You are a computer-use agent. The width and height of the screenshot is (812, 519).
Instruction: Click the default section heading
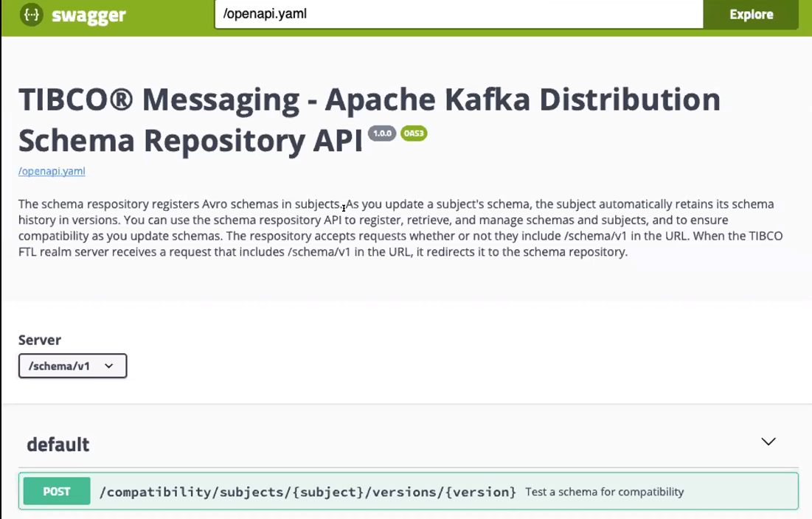point(58,445)
